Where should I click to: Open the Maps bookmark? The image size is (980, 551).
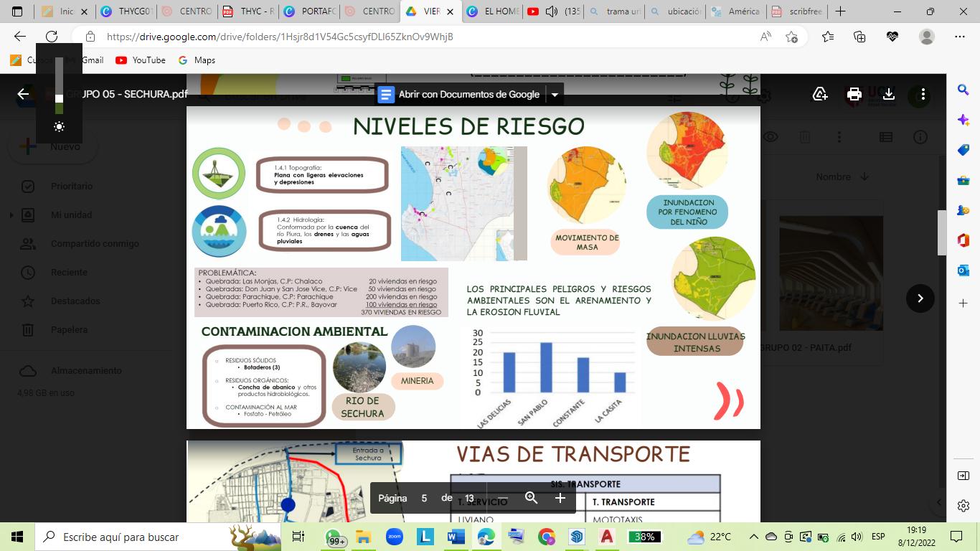197,60
